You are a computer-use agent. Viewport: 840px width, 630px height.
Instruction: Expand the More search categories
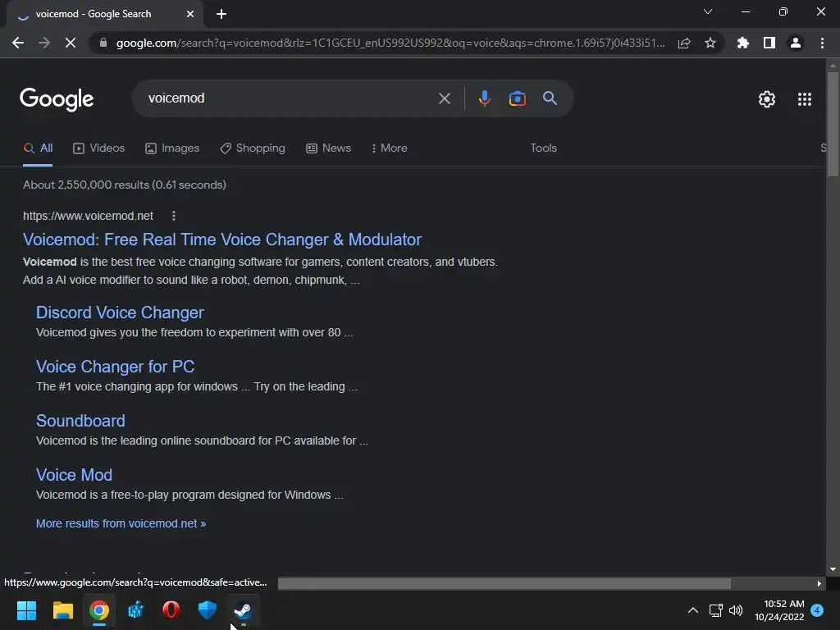(390, 148)
